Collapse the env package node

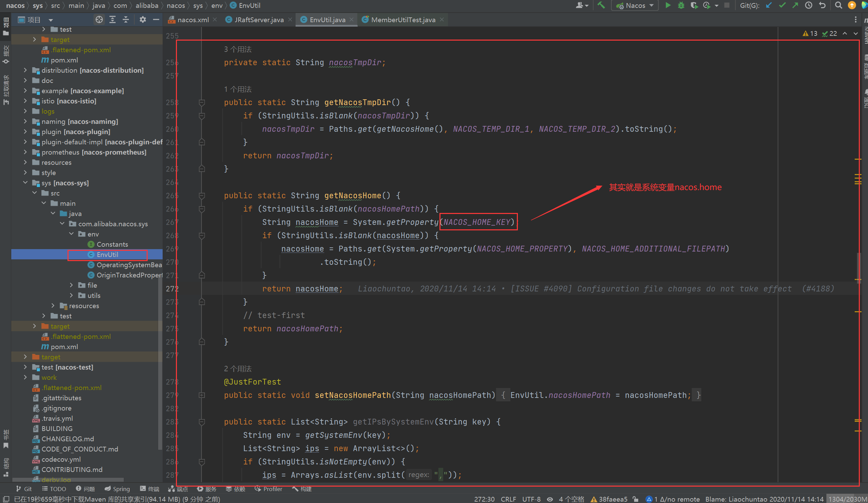pyautogui.click(x=71, y=234)
